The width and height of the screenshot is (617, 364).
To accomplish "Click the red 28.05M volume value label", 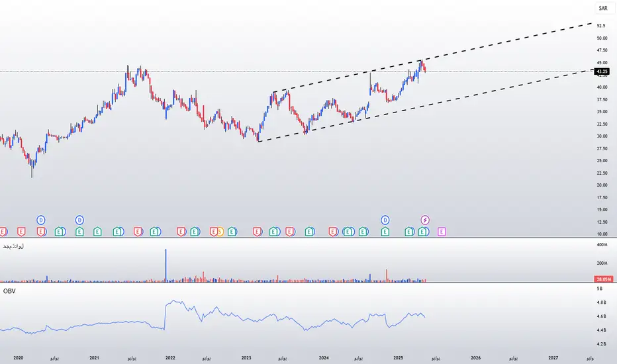I will [x=604, y=279].
